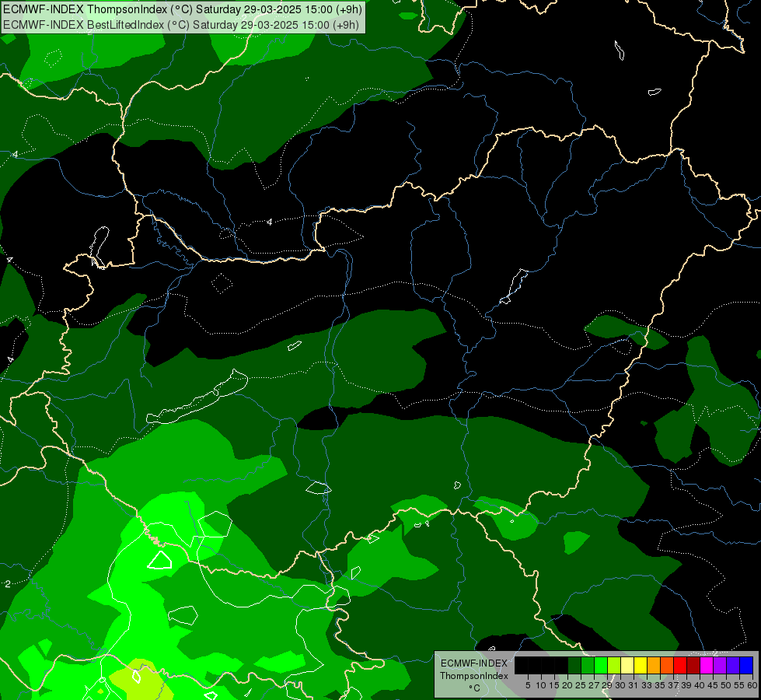Select the magenta 40–45 legend swatch

[707, 665]
